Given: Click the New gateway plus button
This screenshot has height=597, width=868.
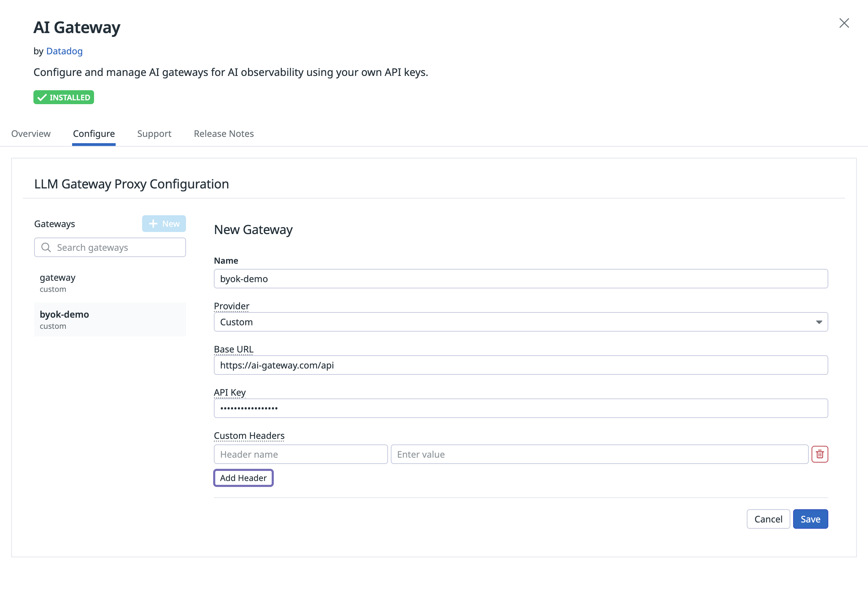Looking at the screenshot, I should tap(164, 224).
